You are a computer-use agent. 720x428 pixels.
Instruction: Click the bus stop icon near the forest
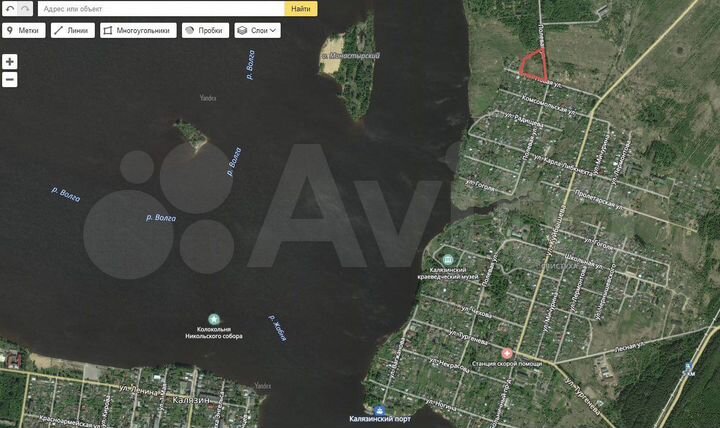click(688, 366)
